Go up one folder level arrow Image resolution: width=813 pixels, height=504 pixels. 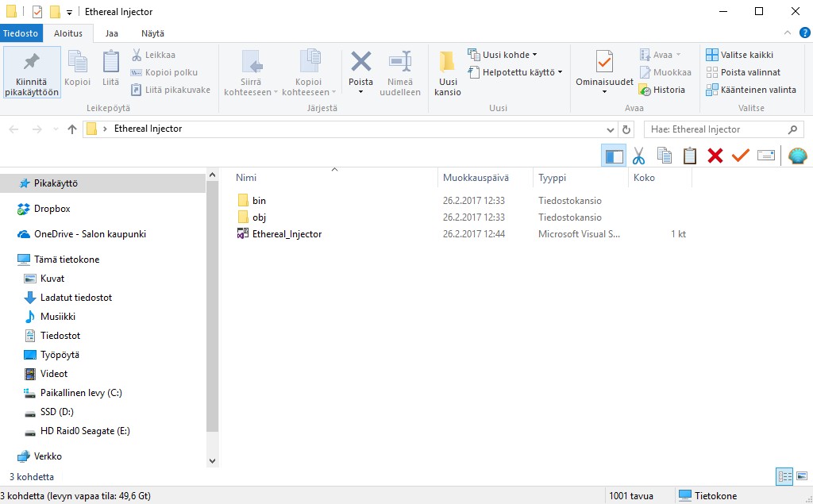click(x=72, y=129)
